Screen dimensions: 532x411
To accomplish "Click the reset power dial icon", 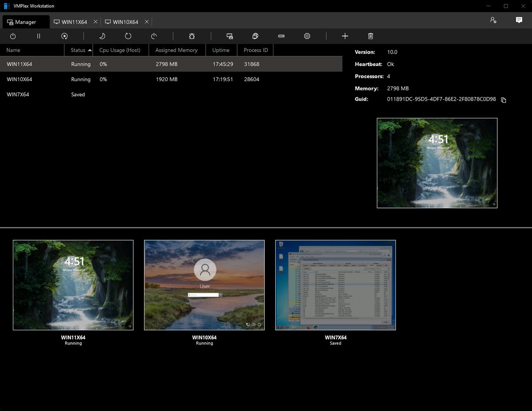I will point(154,36).
